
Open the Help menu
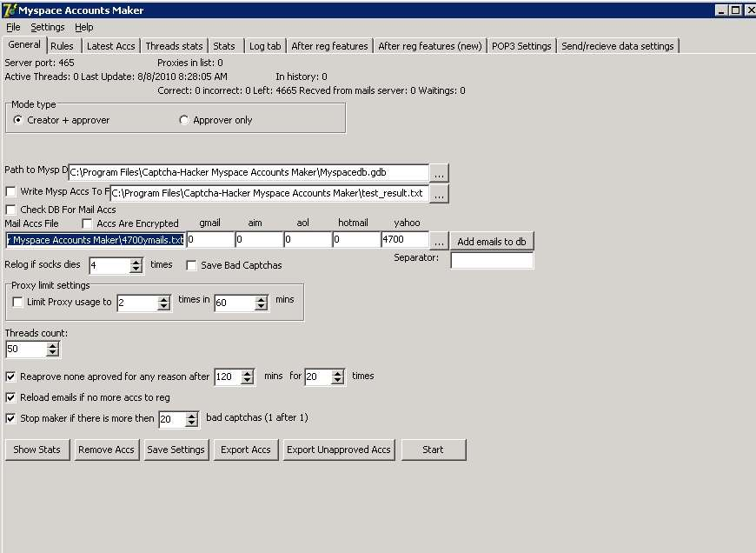pos(84,28)
